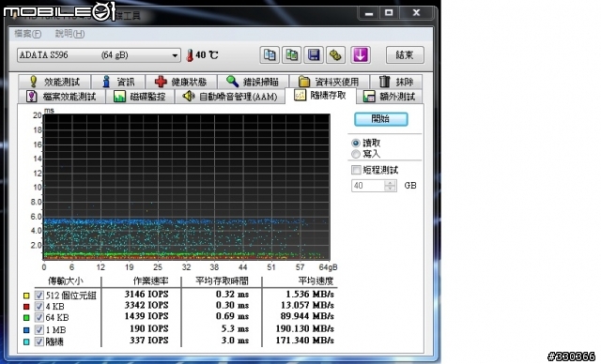Toggle the 1 MB transfer size checkbox
Screen dimensions: 601x364
[39, 329]
